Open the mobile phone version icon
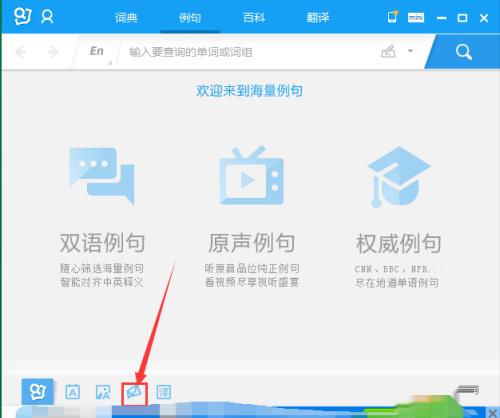Viewport: 500px width, 418px height. tap(392, 17)
